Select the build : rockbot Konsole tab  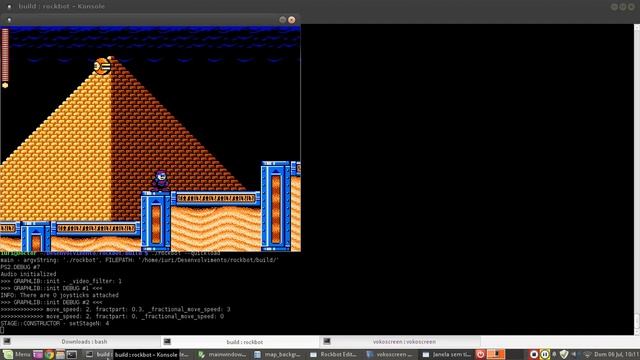pos(240,342)
